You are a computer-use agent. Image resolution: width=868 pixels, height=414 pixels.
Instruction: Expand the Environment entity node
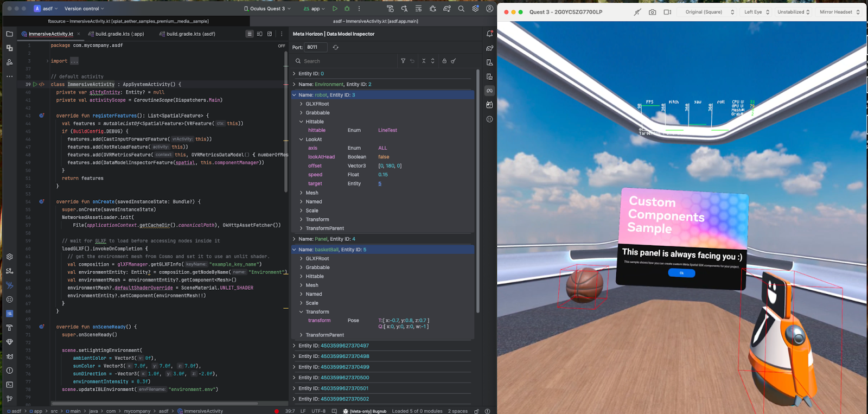294,84
